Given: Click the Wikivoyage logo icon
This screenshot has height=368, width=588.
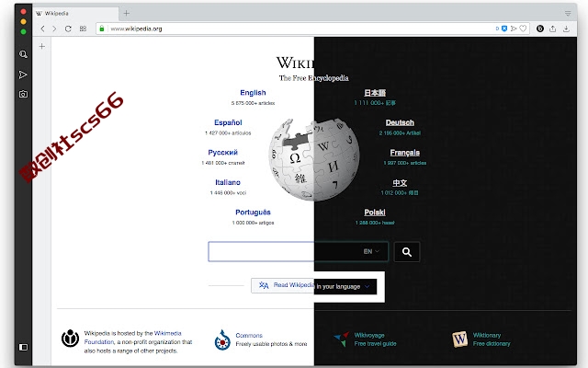Looking at the screenshot, I should coord(342,339).
